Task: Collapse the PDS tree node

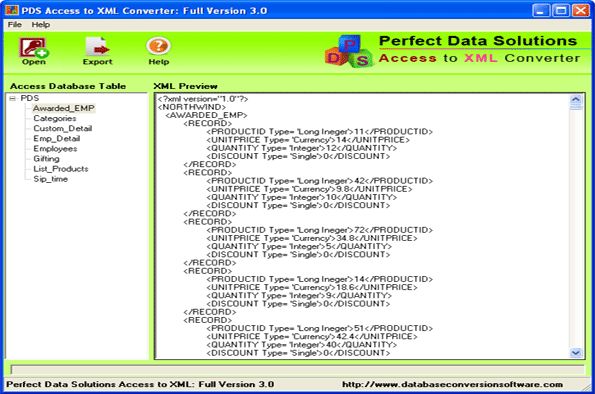Action: pyautogui.click(x=13, y=98)
